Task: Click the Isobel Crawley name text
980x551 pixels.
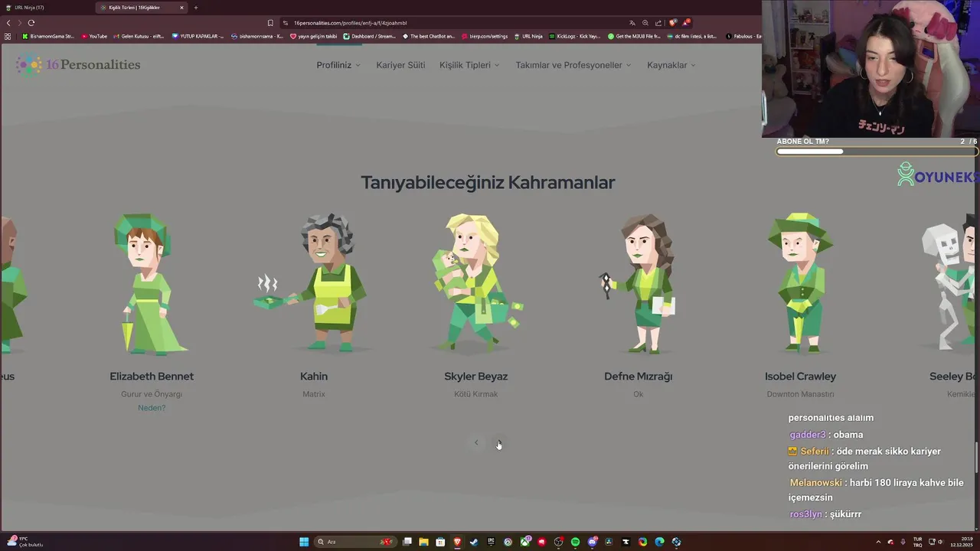Action: pos(800,377)
